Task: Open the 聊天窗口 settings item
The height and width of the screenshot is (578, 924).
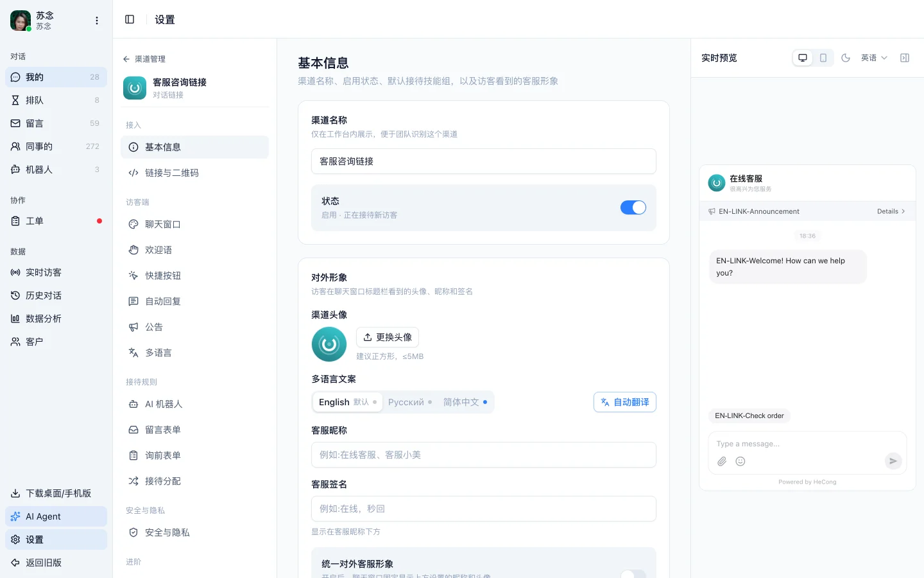Action: 194,224
